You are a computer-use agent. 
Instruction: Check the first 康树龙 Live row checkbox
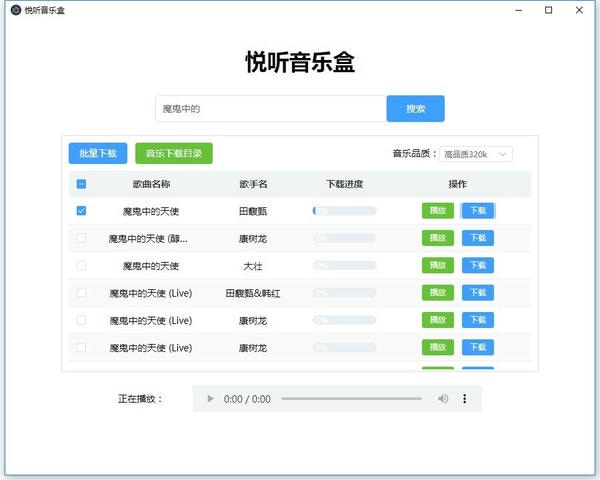81,320
